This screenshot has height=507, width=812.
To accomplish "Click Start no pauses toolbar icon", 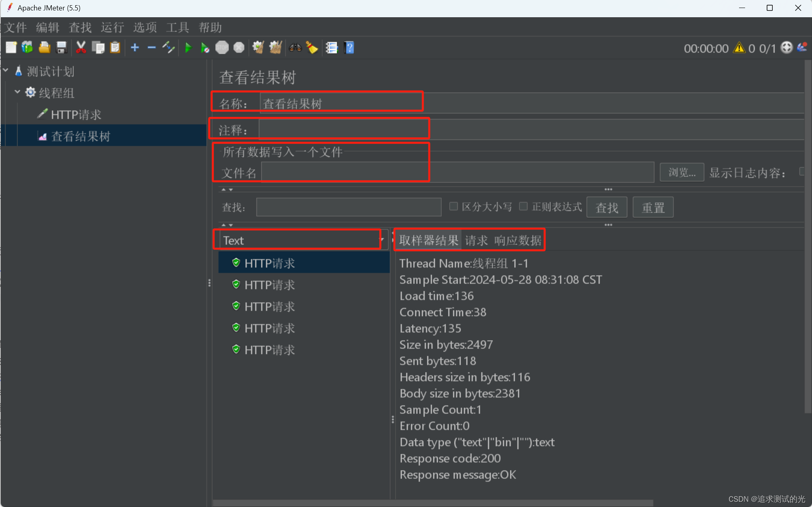I will pos(205,48).
